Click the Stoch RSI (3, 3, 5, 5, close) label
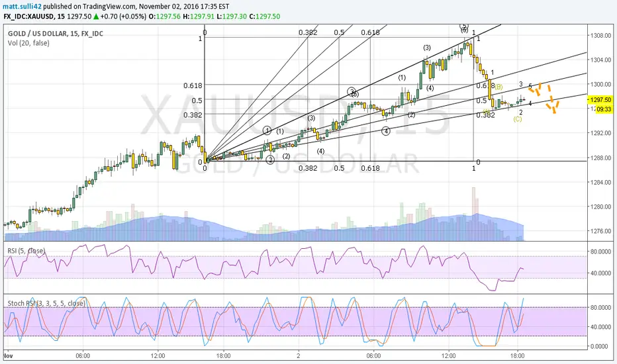Image resolution: width=617 pixels, height=364 pixels. coord(46,303)
